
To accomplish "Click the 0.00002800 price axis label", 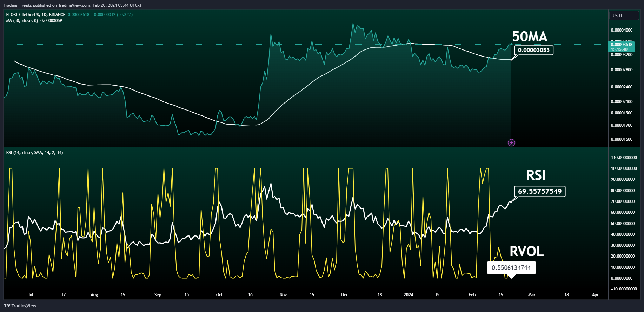I will [622, 70].
